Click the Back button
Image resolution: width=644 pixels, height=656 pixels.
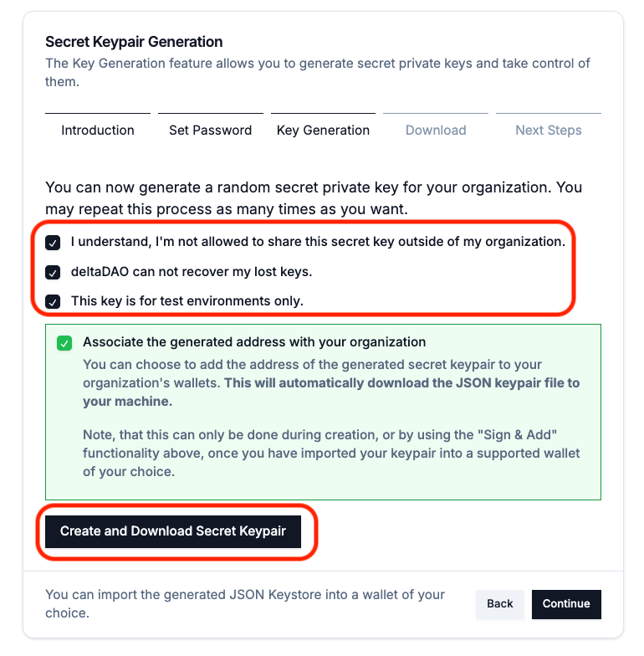pos(500,604)
